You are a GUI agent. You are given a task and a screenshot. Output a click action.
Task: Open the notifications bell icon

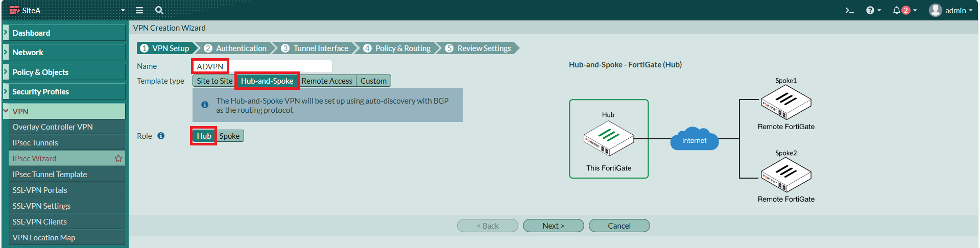coord(896,10)
